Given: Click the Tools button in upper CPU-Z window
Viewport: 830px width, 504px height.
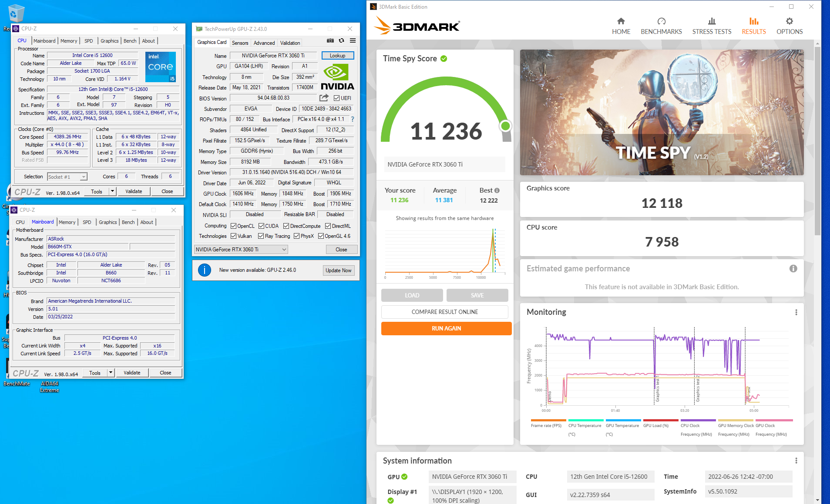Looking at the screenshot, I should 97,191.
